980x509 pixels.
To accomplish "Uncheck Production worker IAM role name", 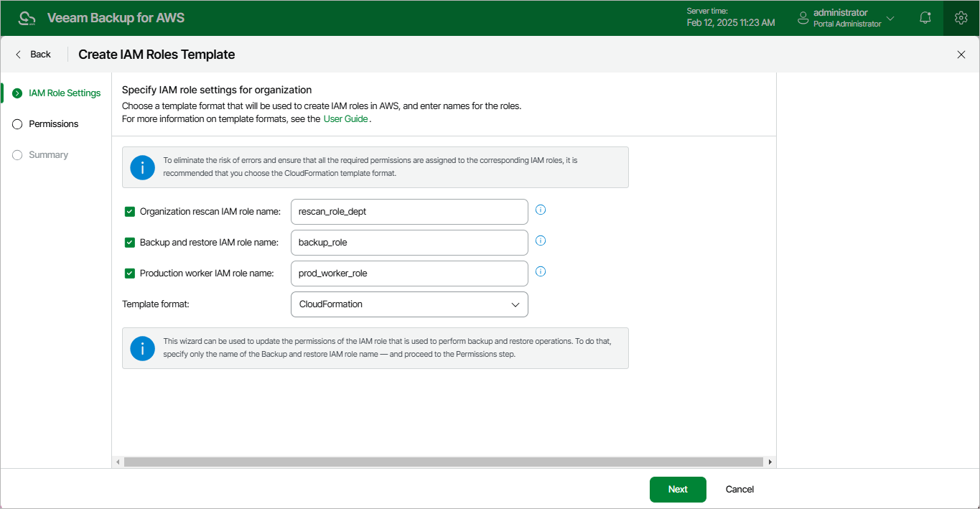I will pos(130,273).
